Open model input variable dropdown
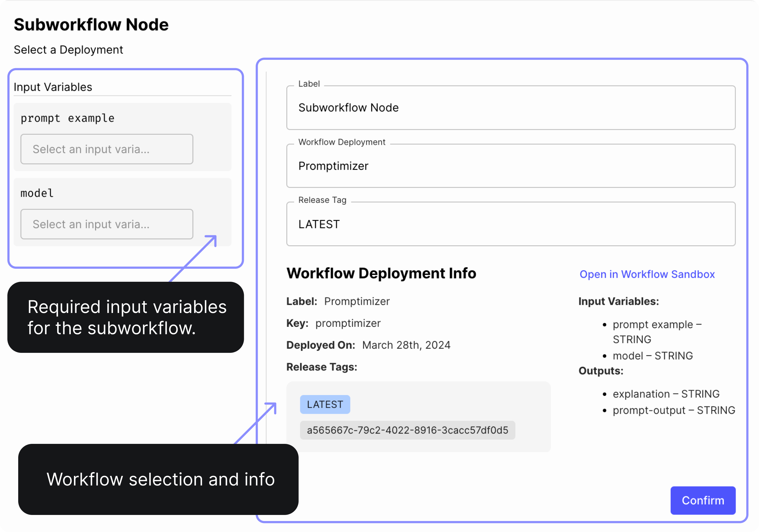 pyautogui.click(x=106, y=224)
